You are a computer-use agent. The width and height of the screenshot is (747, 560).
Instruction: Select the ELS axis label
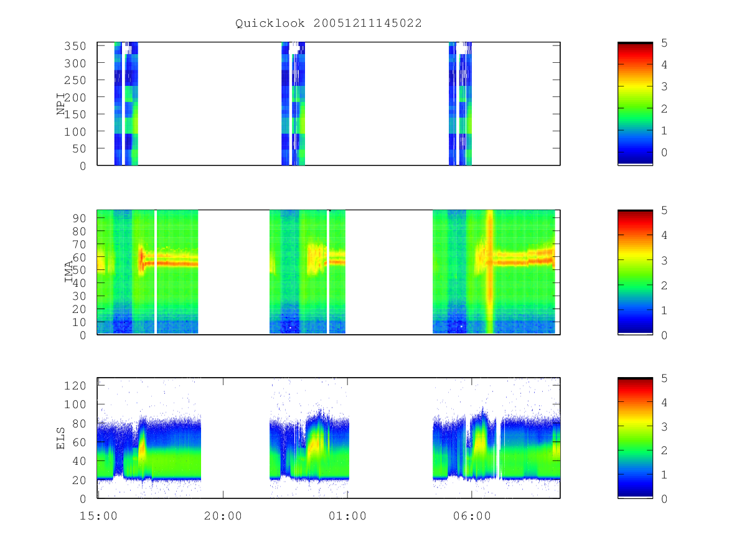pos(61,438)
